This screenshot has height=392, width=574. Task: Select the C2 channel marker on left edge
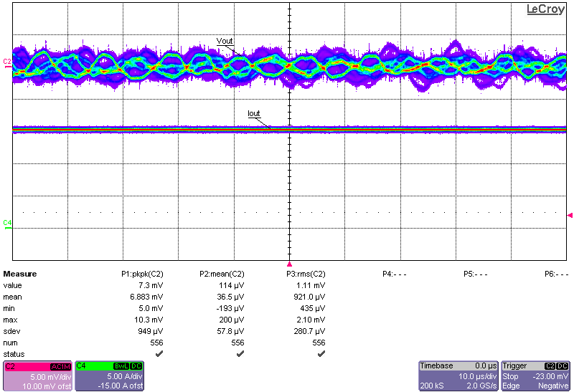click(7, 62)
